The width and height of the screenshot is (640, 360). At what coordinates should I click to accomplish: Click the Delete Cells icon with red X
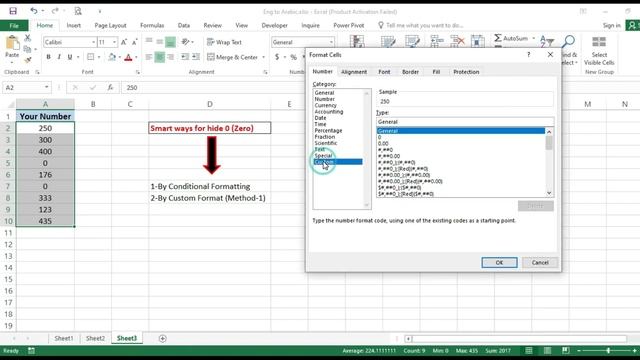coord(457,41)
